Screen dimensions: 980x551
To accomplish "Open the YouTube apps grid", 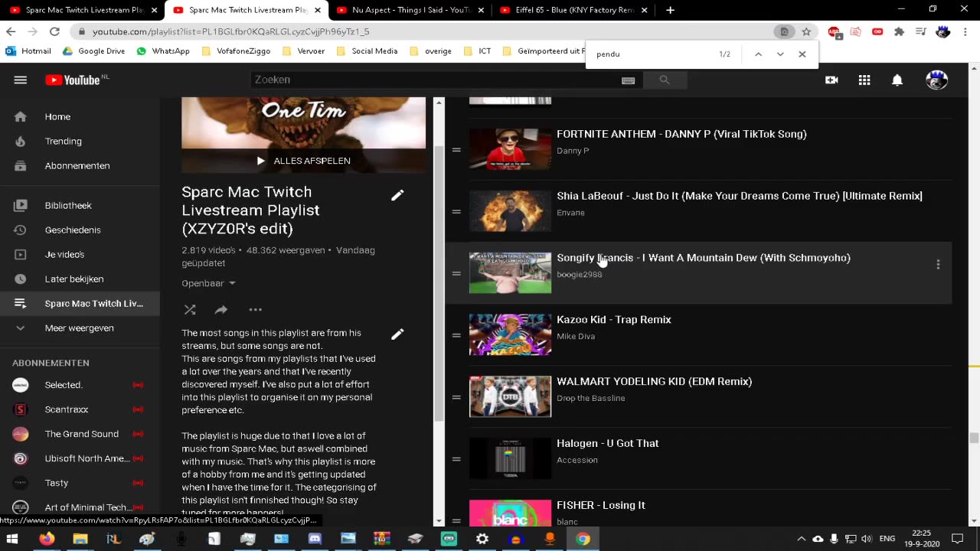I will pos(864,80).
